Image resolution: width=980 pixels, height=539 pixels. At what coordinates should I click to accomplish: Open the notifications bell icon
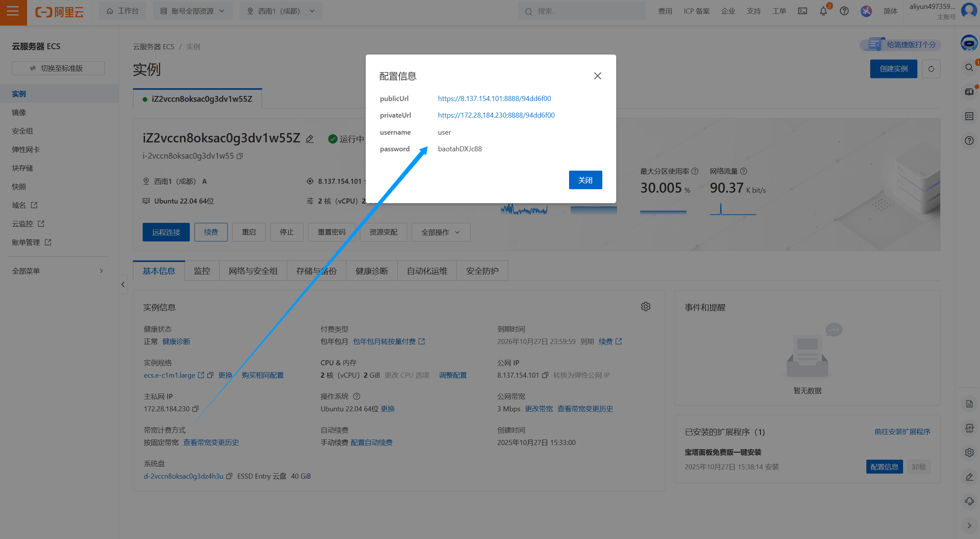point(823,11)
